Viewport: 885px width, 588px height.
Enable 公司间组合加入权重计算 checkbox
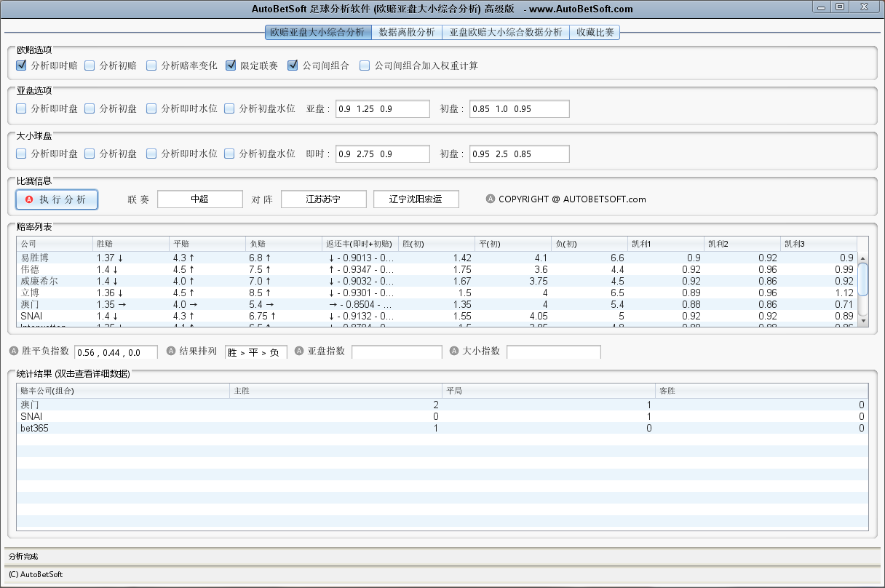[365, 65]
